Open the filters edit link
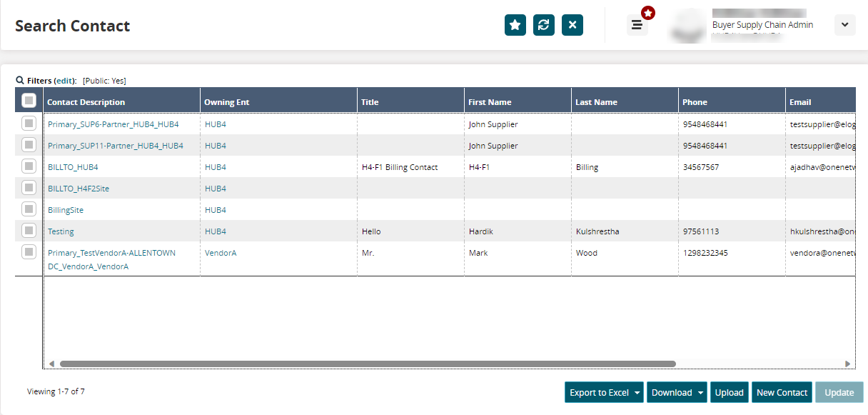868x415 pixels. click(65, 81)
